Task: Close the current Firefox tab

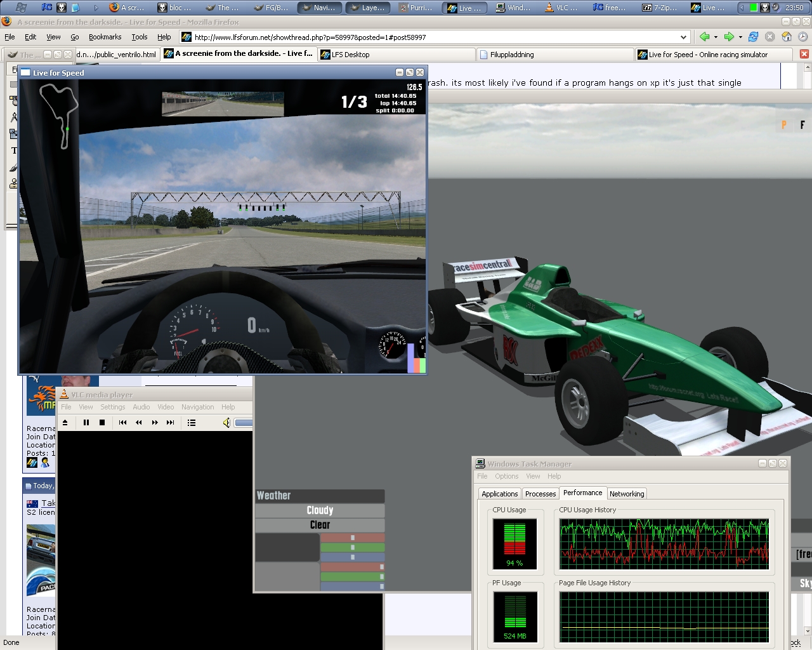Action: (804, 54)
